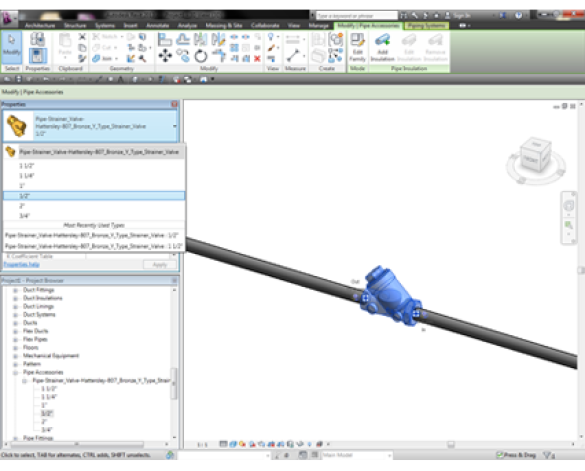Click the Add Insulation button
This screenshot has height=471, width=585.
coord(382,48)
